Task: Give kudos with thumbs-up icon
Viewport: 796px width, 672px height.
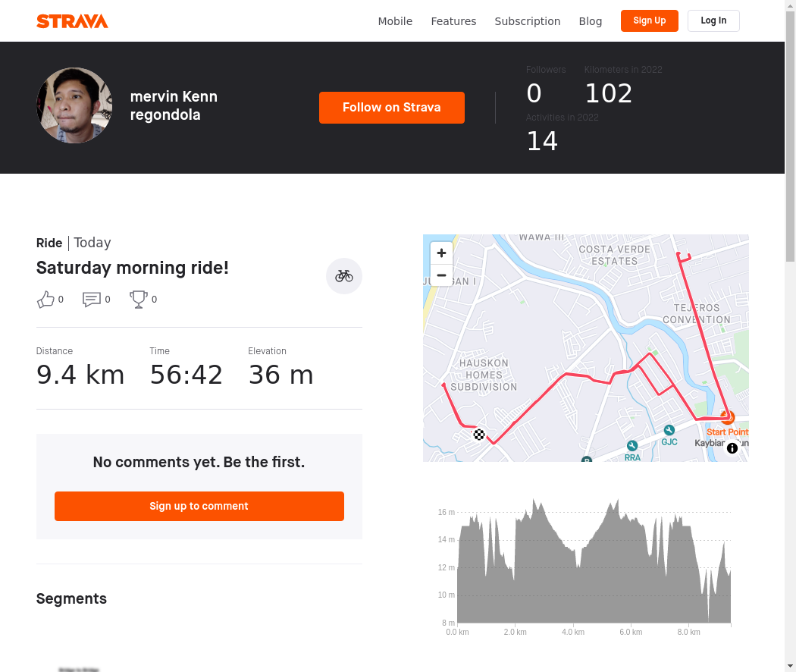Action: coord(45,299)
